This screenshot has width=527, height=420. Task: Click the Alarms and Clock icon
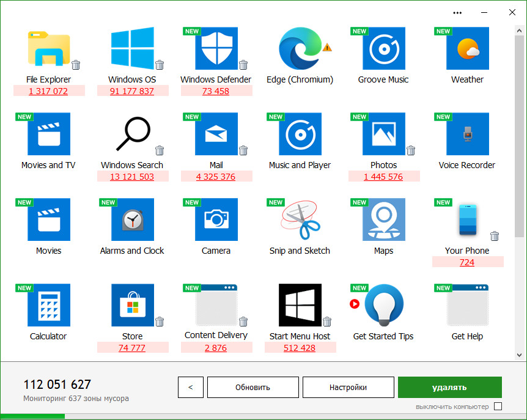[x=132, y=219]
